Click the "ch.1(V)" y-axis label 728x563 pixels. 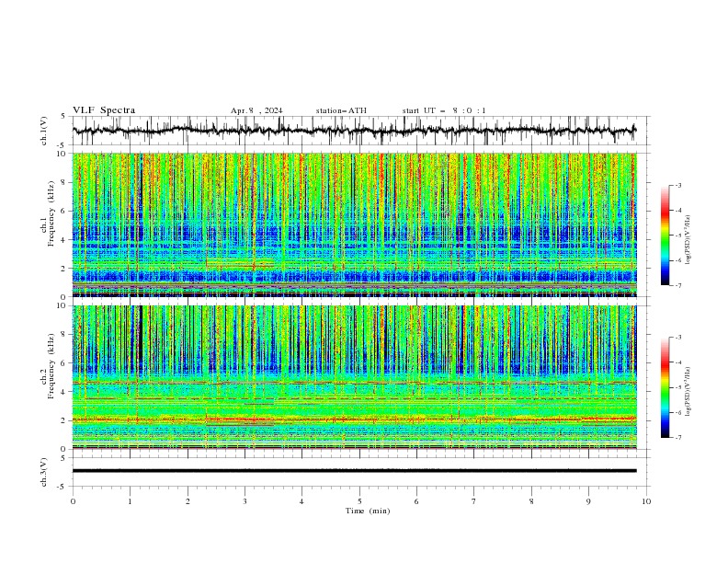click(44, 131)
